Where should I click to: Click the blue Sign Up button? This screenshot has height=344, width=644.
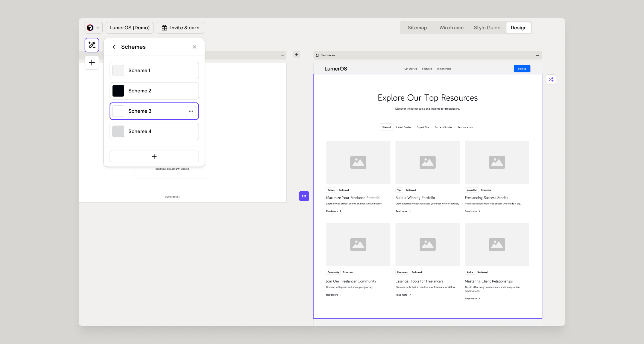click(x=522, y=69)
